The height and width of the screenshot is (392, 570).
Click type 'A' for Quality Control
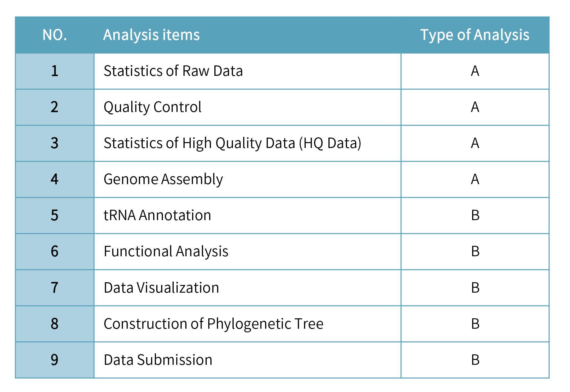tap(475, 107)
